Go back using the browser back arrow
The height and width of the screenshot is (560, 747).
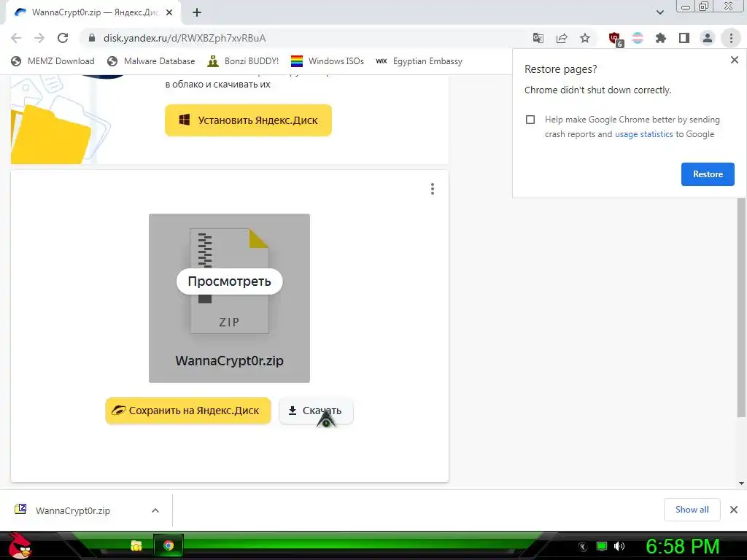tap(16, 38)
